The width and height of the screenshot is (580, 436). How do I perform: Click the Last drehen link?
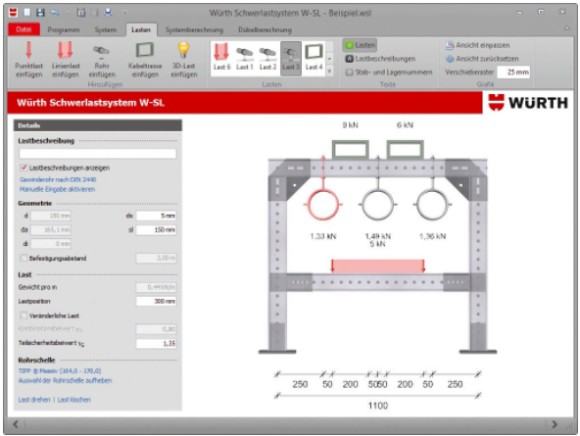point(34,399)
